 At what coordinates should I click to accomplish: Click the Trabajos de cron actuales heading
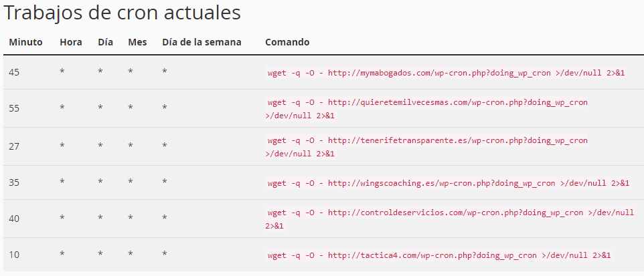122,13
